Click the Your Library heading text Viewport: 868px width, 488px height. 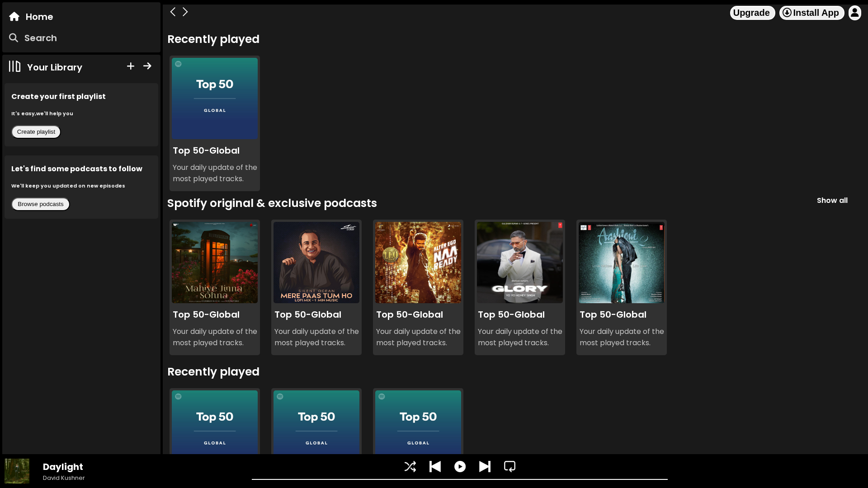(55, 67)
